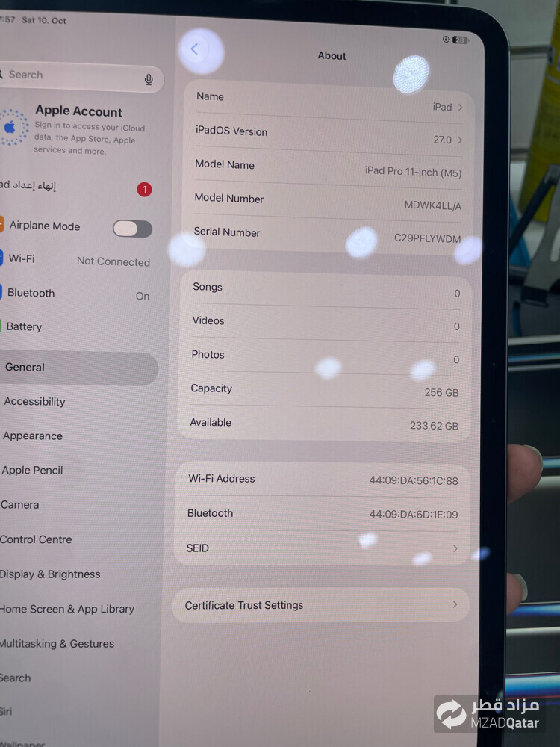Tap the Videos row
Screen dimensions: 560x747
click(325, 323)
